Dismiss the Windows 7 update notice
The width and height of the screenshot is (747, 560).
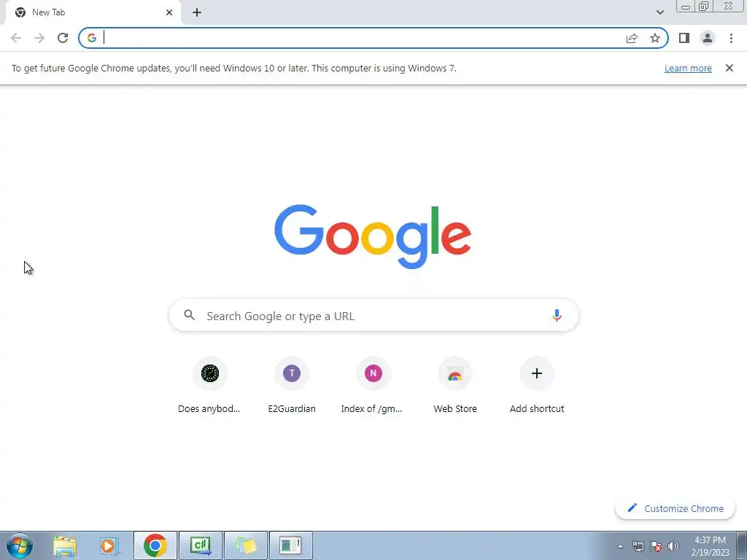coord(729,68)
